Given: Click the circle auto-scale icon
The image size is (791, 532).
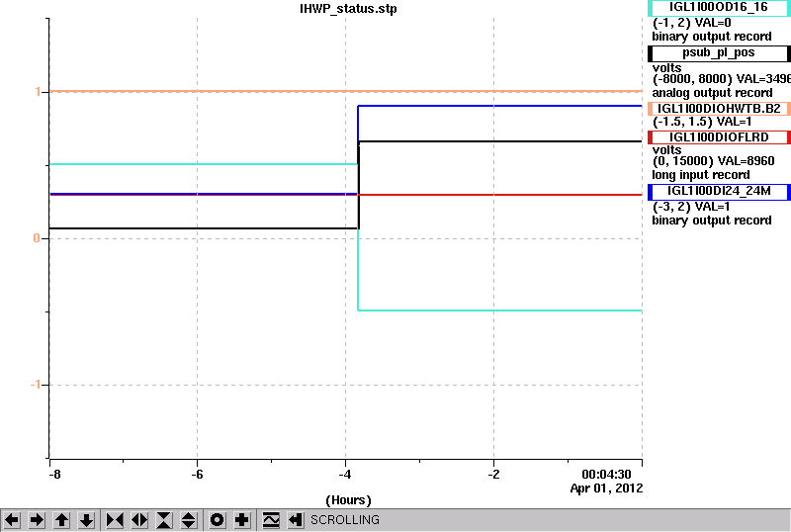Looking at the screenshot, I should click(217, 520).
